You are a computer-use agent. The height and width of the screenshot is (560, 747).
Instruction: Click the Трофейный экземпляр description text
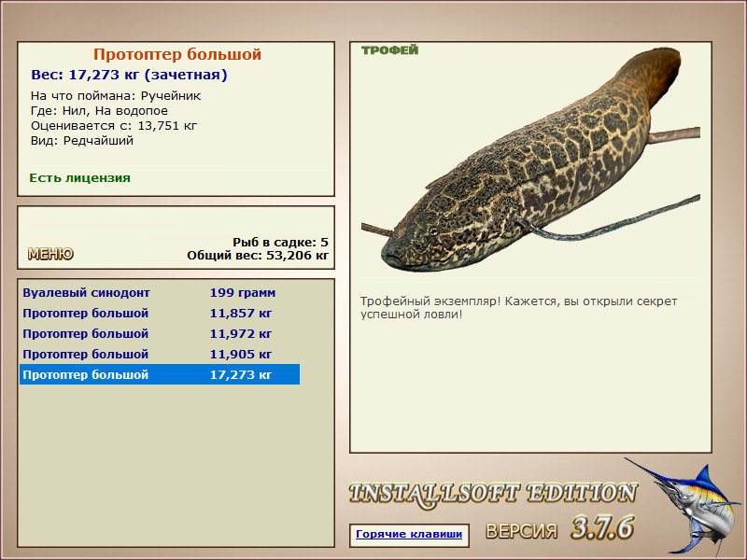click(x=518, y=308)
